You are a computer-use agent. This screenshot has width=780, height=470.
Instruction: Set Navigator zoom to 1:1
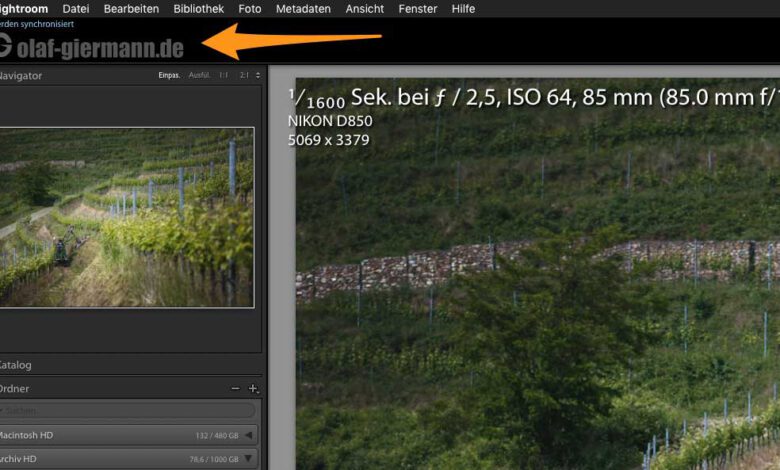(x=224, y=75)
